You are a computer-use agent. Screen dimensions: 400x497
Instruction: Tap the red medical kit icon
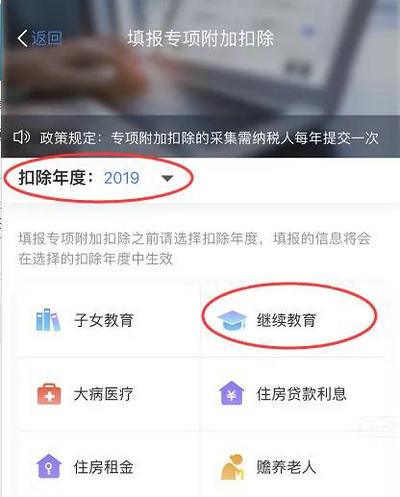49,394
